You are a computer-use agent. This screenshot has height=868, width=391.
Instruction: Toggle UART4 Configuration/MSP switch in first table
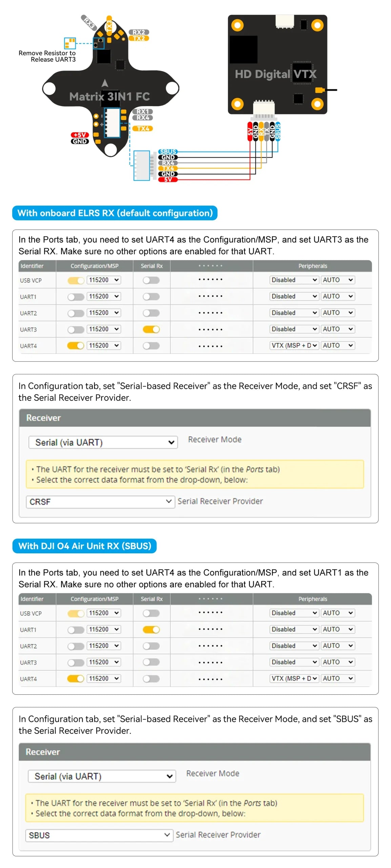[x=76, y=346]
